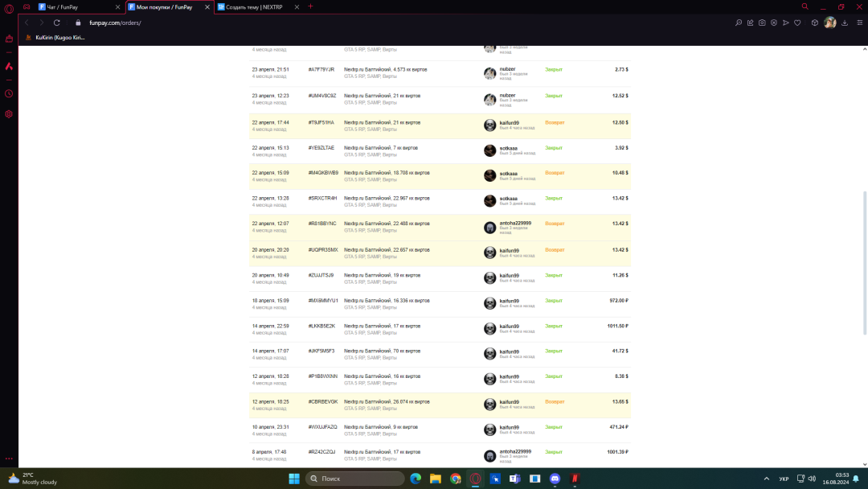Image resolution: width=868 pixels, height=489 pixels.
Task: Reload the funpay.com page
Action: 56,23
